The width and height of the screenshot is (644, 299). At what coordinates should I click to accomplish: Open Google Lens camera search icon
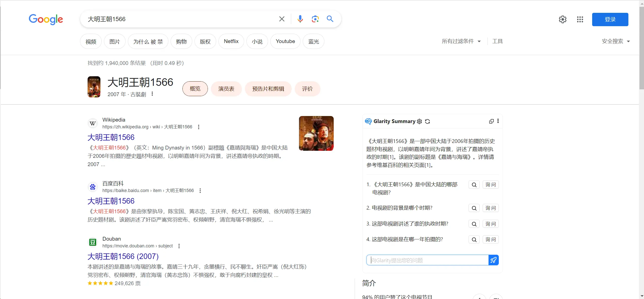point(315,19)
